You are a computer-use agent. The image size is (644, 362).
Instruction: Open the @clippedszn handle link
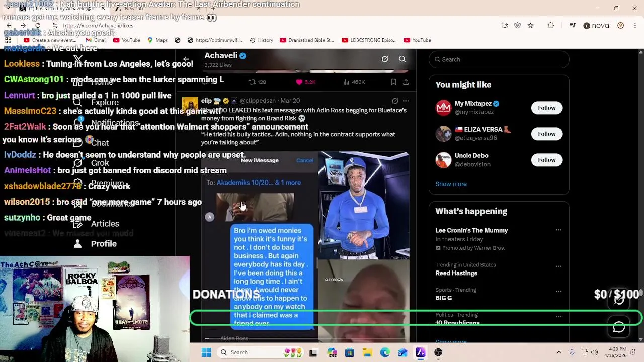[258, 101]
